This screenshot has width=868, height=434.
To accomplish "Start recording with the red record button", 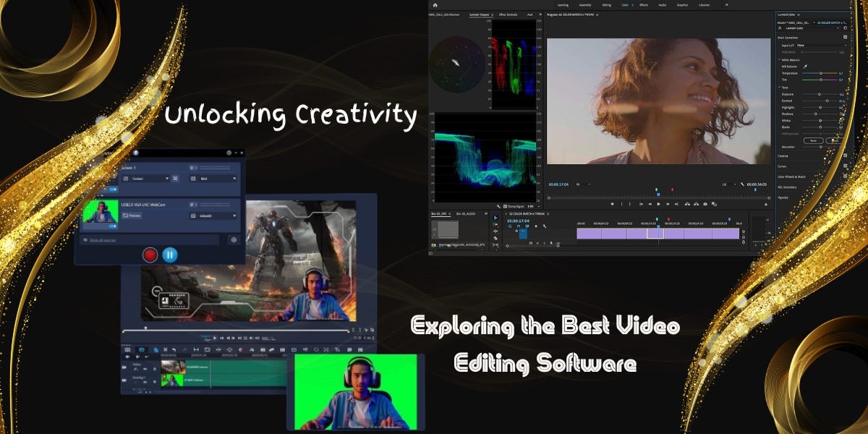I will [150, 255].
